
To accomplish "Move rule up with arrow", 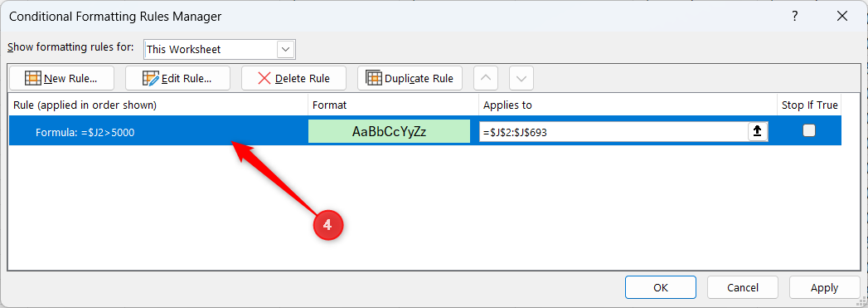I will pyautogui.click(x=486, y=78).
